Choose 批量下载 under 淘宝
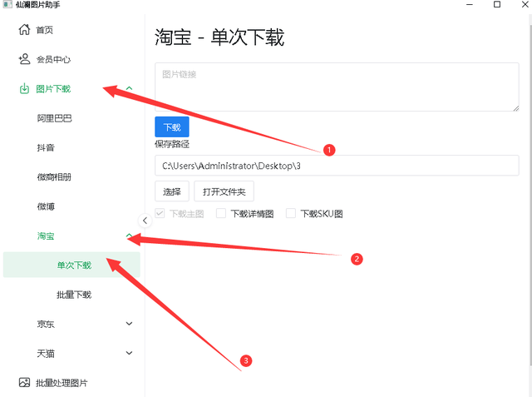The image size is (532, 397). (74, 295)
